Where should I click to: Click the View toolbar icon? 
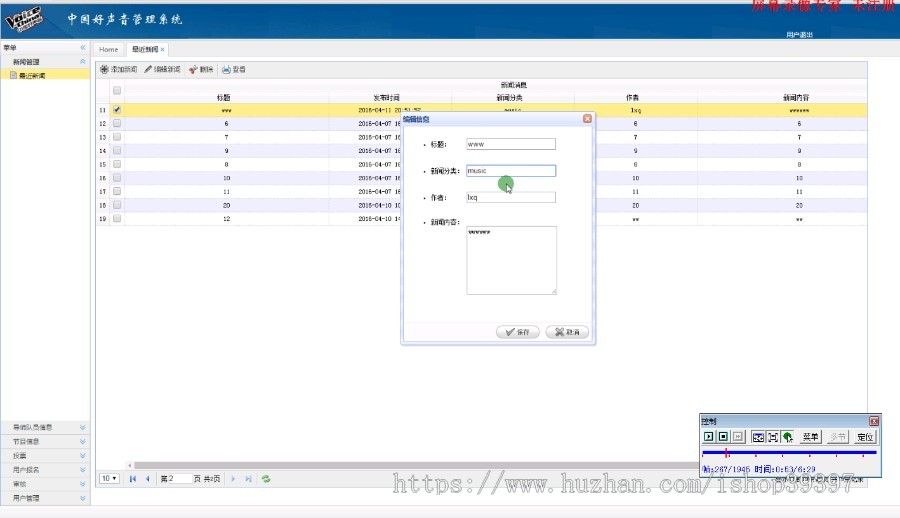(x=226, y=69)
